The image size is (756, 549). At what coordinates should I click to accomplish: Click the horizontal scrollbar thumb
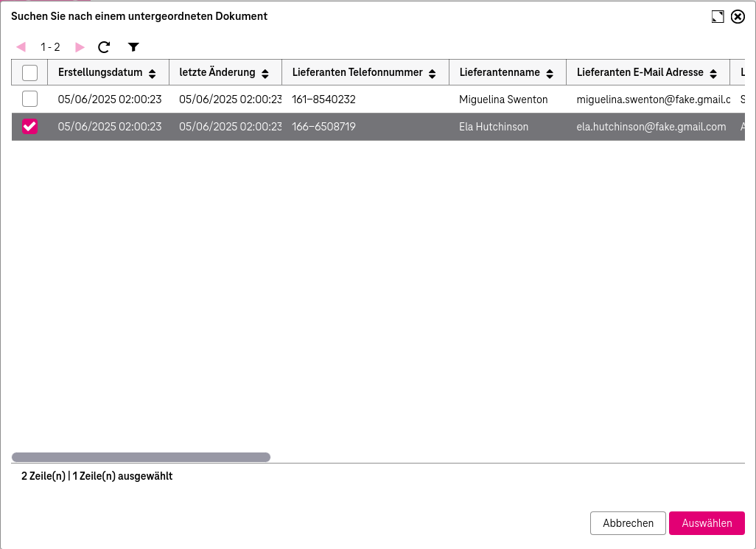click(x=141, y=457)
